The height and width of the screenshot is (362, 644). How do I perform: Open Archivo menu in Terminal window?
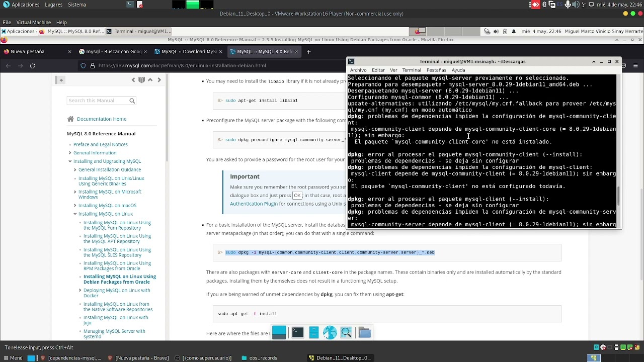click(x=358, y=70)
